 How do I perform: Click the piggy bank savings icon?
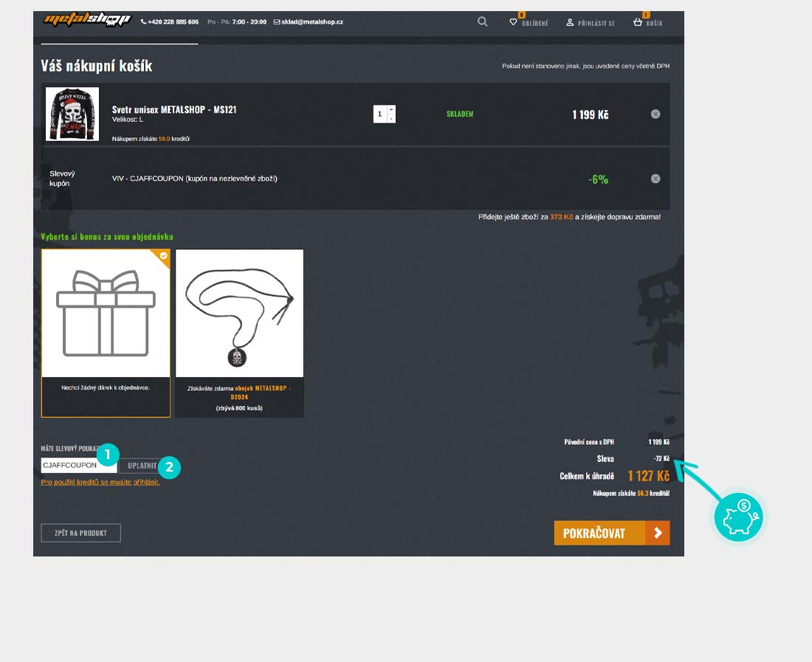738,517
